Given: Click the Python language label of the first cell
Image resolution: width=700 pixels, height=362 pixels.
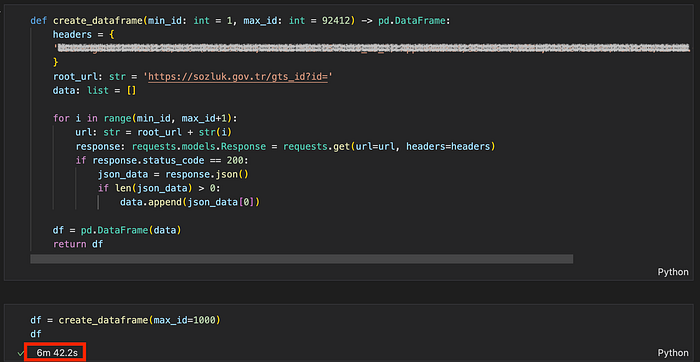Looking at the screenshot, I should (673, 272).
